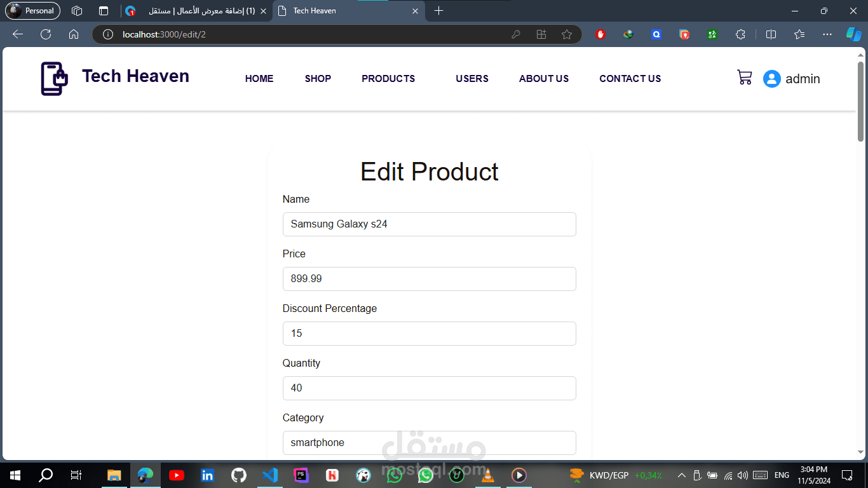The image size is (868, 488).
Task: Go back to the previous page
Action: (18, 34)
